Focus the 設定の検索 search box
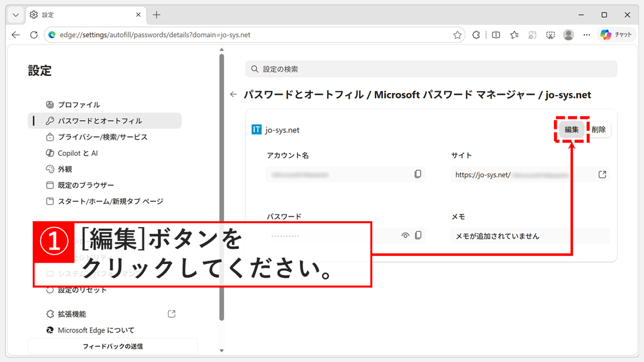This screenshot has width=644, height=362. coord(431,69)
